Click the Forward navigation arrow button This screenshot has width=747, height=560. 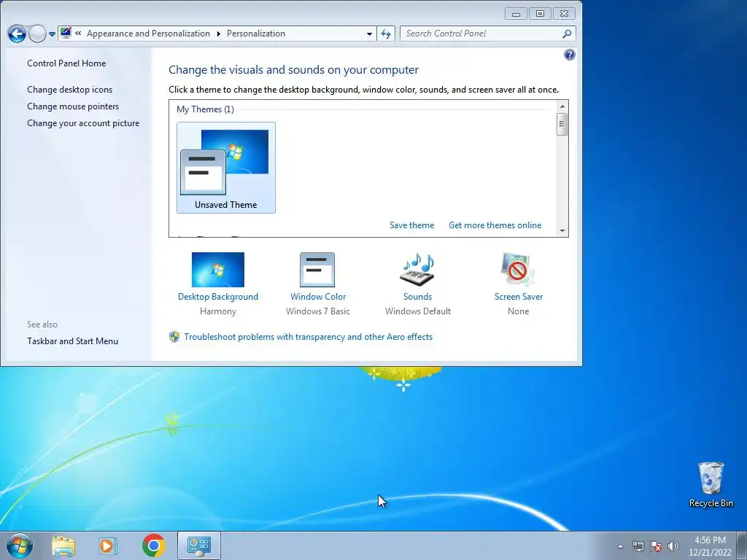pos(37,34)
